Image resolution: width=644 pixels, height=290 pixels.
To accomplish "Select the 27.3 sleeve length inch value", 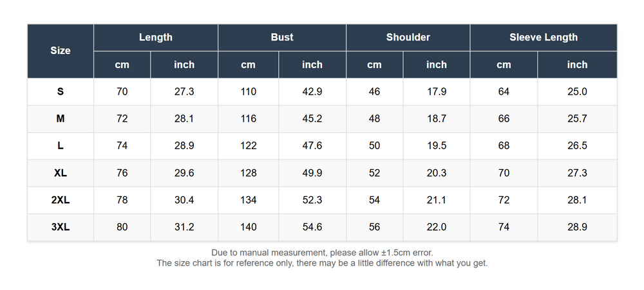I will (577, 173).
